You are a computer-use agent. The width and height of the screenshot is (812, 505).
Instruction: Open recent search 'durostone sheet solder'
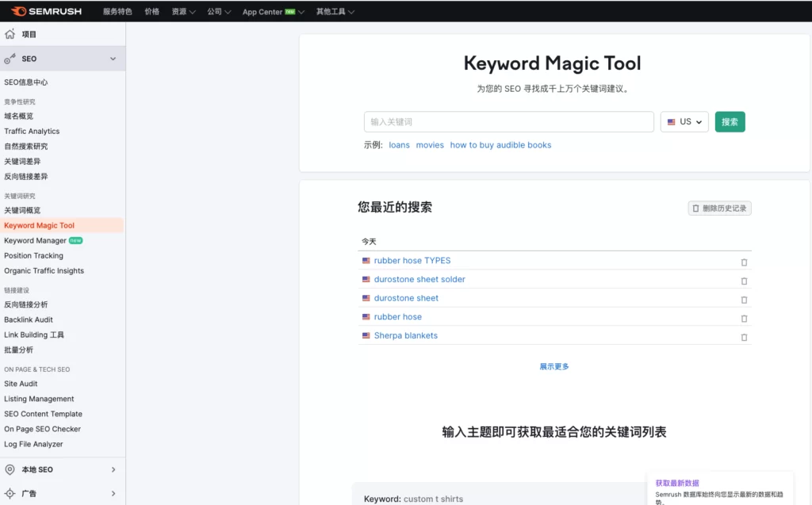coord(419,279)
